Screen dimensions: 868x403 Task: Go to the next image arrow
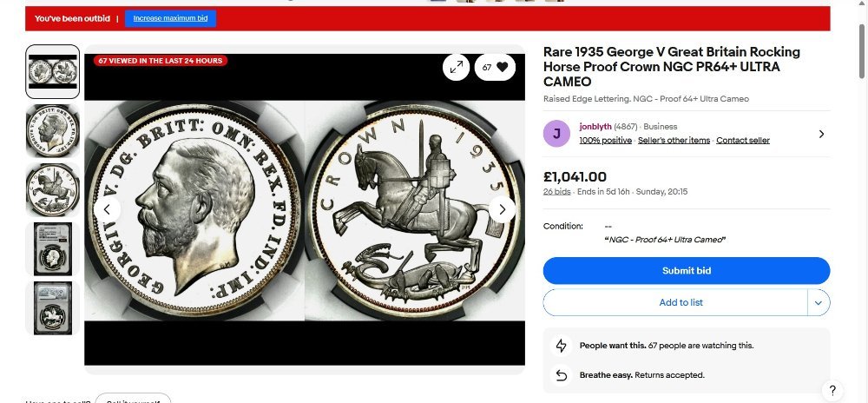click(502, 209)
